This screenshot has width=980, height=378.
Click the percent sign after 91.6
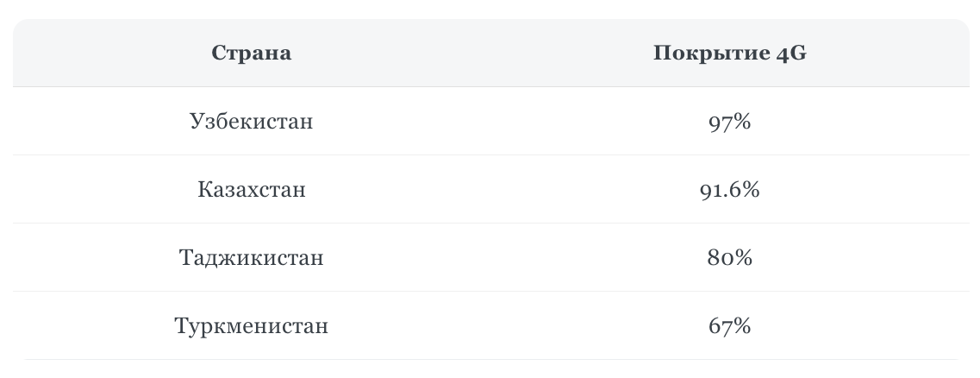[x=750, y=189]
